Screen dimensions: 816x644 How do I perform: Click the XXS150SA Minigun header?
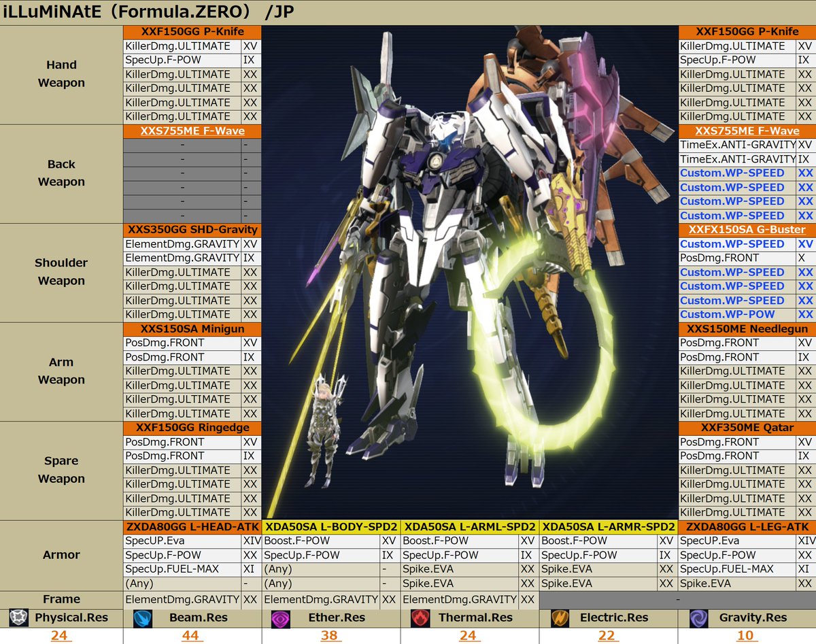tap(192, 329)
